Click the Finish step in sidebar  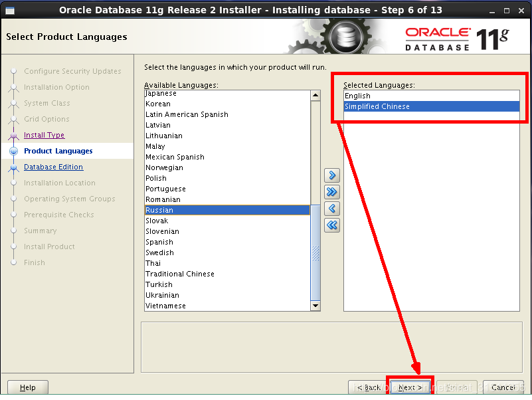(x=35, y=263)
